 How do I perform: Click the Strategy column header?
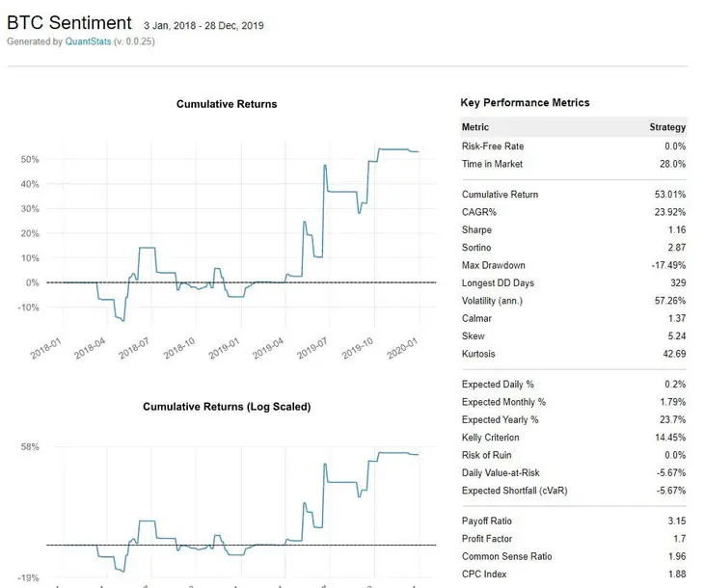[x=667, y=127]
